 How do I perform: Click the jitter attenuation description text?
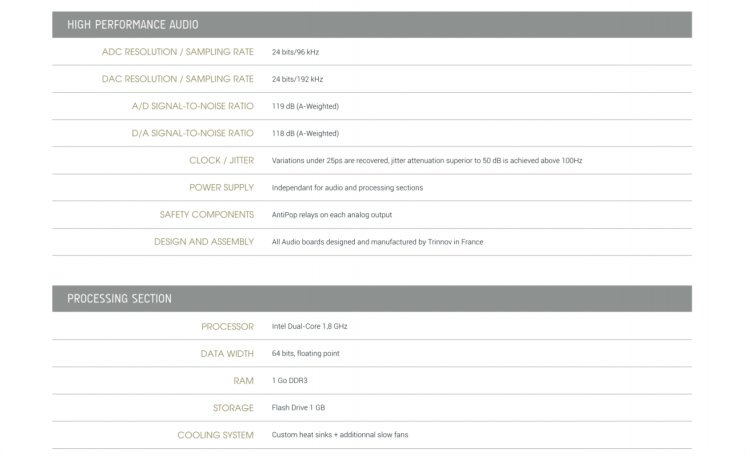point(427,160)
